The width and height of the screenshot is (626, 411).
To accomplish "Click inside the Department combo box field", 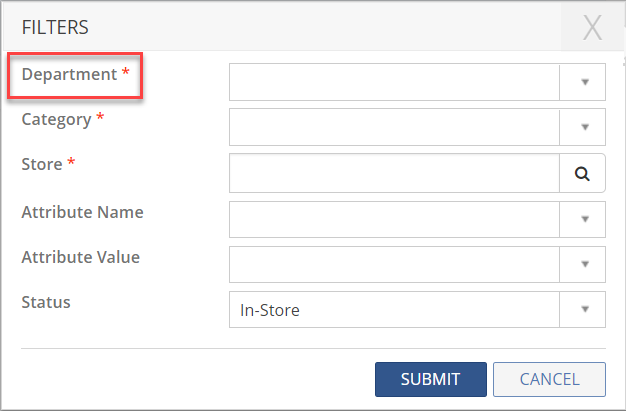I will tap(394, 82).
